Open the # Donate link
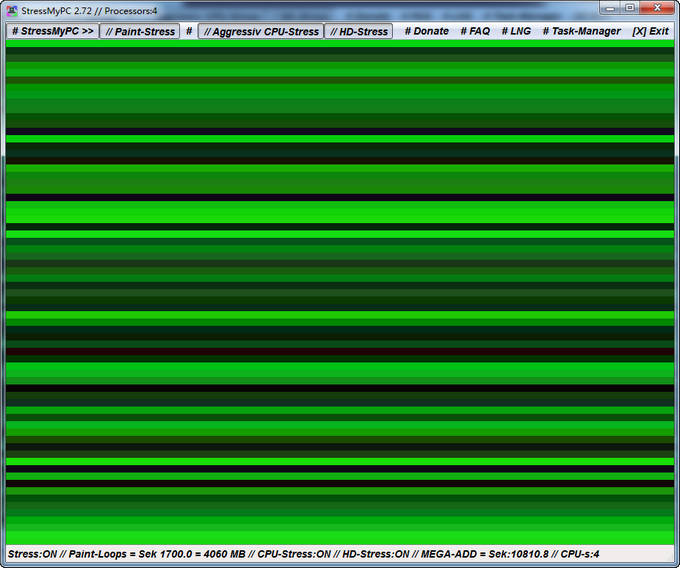Viewport: 680px width, 568px height. click(426, 31)
